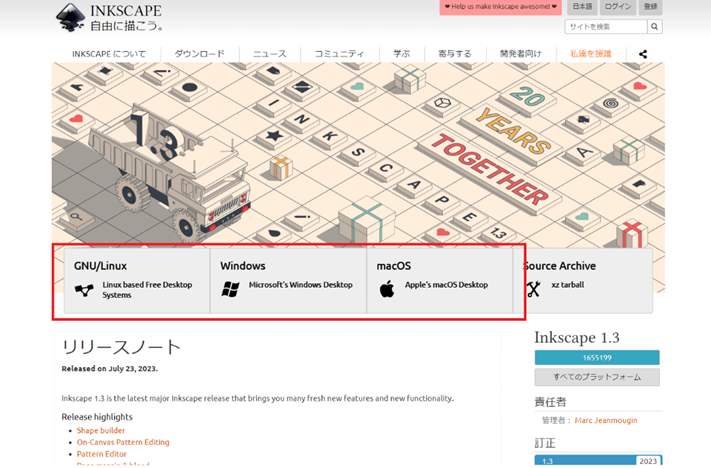Select the Source Archive xz tarball card
Viewport: 711px width, 468px height.
click(x=583, y=280)
